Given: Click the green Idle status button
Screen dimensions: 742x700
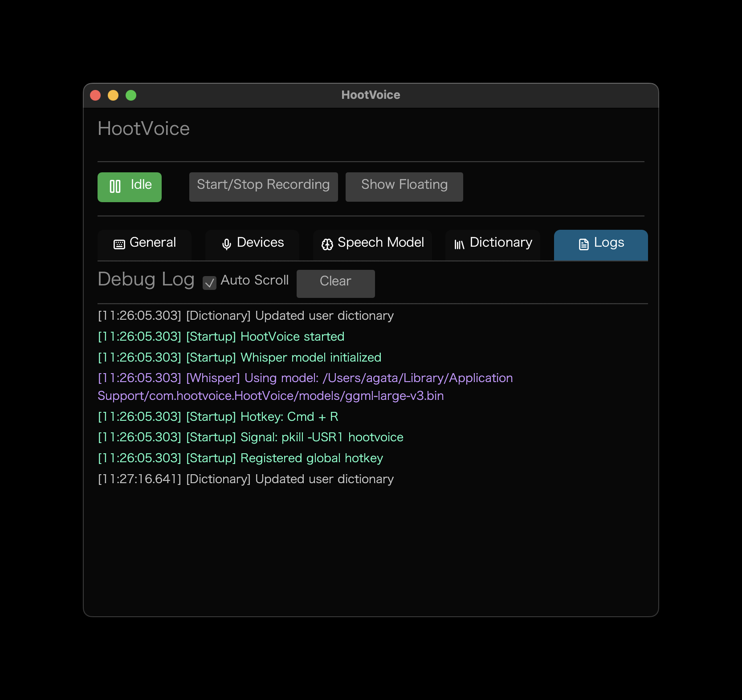Looking at the screenshot, I should click(x=130, y=187).
